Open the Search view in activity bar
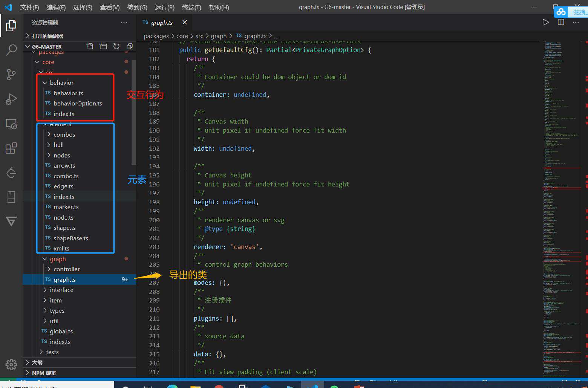Screen dimensions: 588x388 tap(11, 50)
